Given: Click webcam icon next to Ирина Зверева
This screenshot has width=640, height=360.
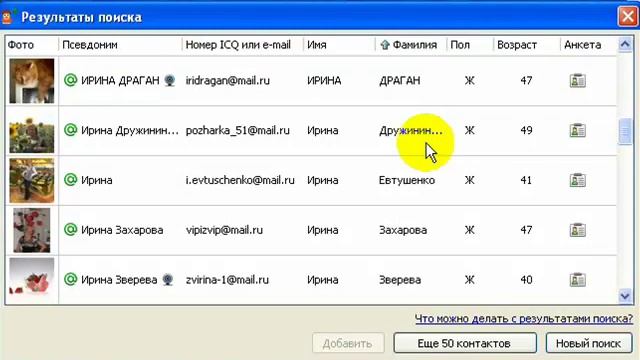Looking at the screenshot, I should [x=168, y=280].
